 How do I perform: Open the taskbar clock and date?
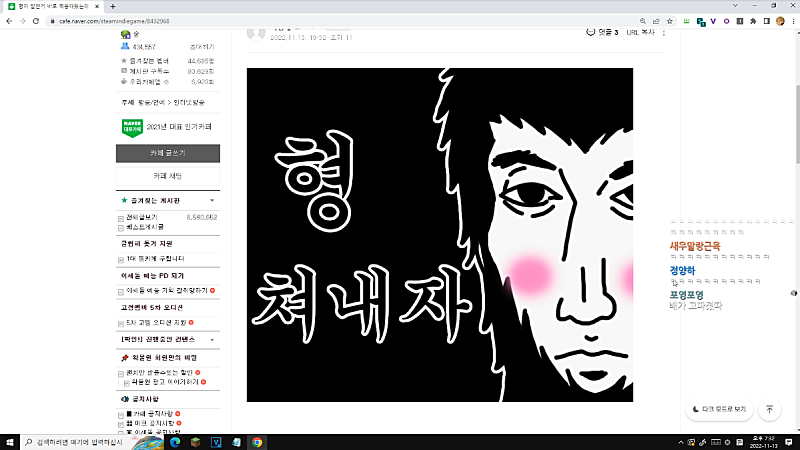click(763, 442)
